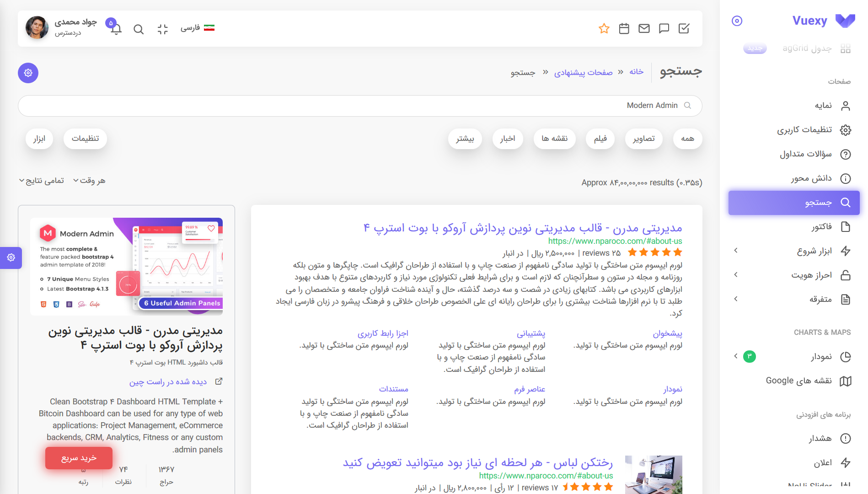Open جدول agGrid sidebar item
Image resolution: width=868 pixels, height=494 pixels.
coord(794,48)
